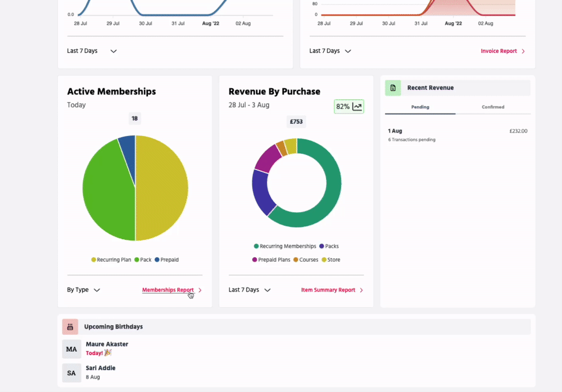The height and width of the screenshot is (392, 562).
Task: Open the Memberships Report link
Action: (167, 290)
